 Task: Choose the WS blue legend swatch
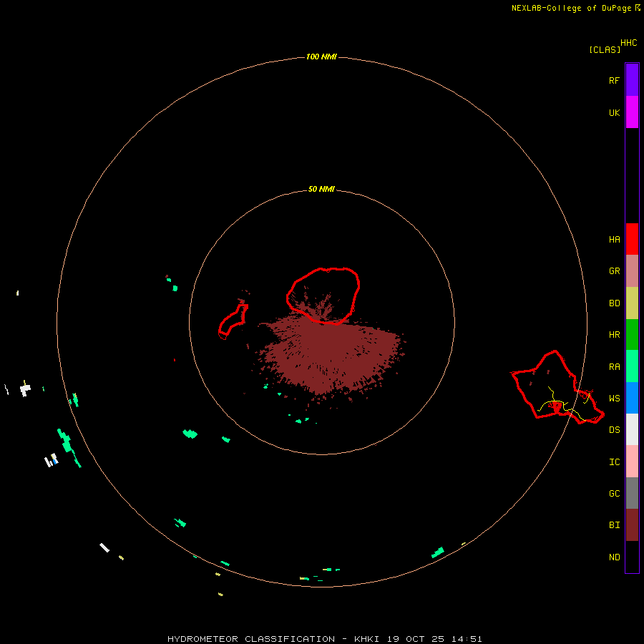632,398
